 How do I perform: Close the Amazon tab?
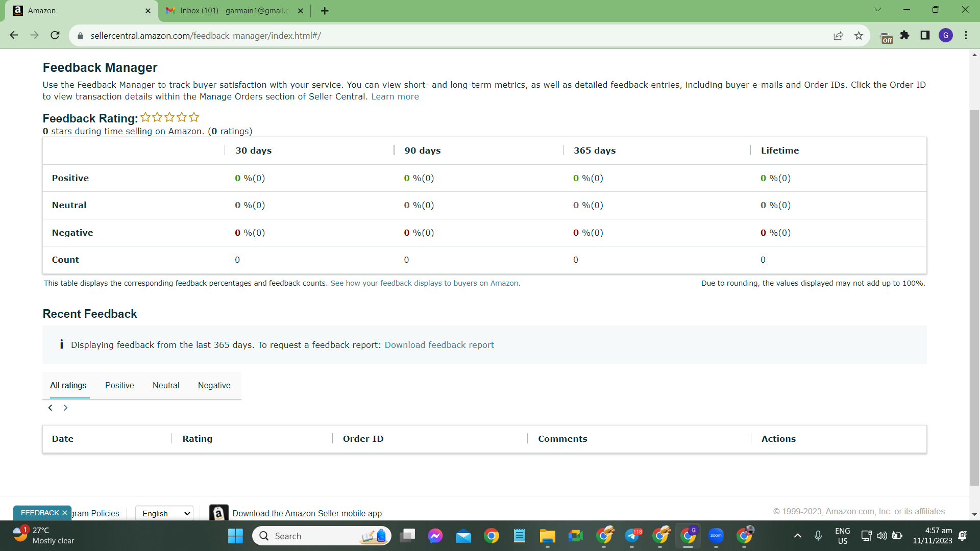tap(148, 11)
